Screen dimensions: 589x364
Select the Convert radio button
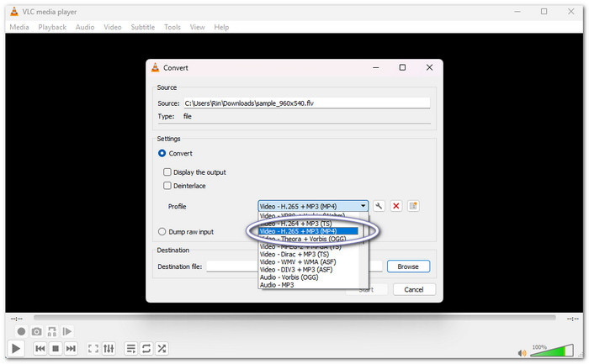(x=162, y=153)
